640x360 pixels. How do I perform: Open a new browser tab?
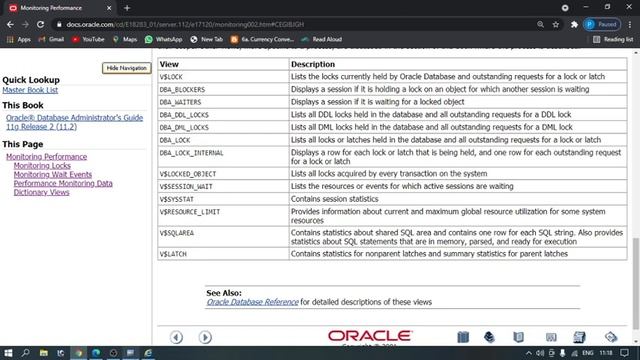(127, 8)
